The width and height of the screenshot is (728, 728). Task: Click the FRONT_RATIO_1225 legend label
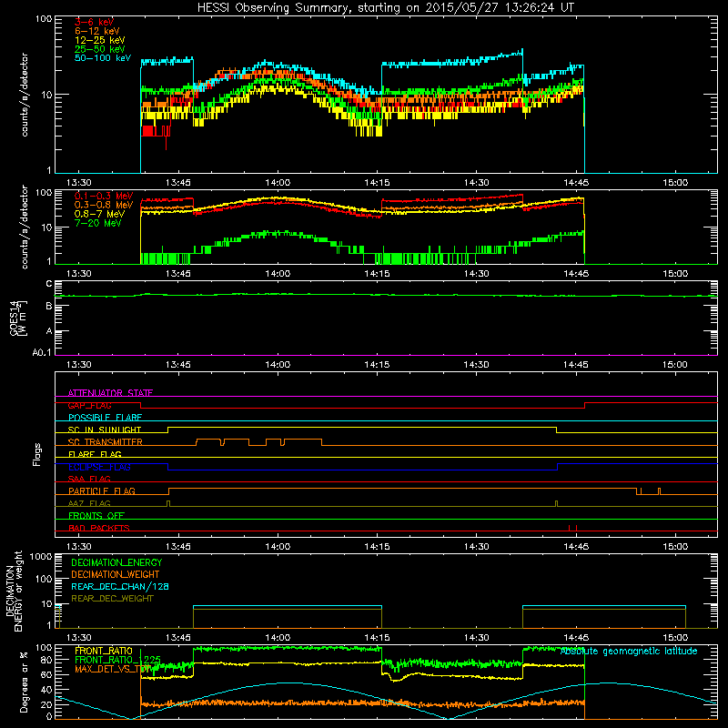click(x=117, y=660)
